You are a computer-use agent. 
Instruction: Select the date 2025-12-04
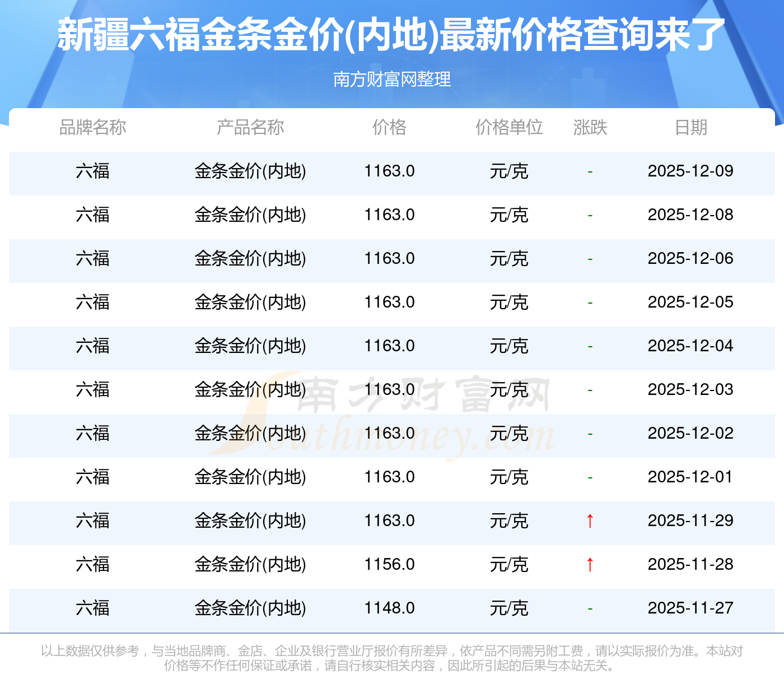[690, 346]
